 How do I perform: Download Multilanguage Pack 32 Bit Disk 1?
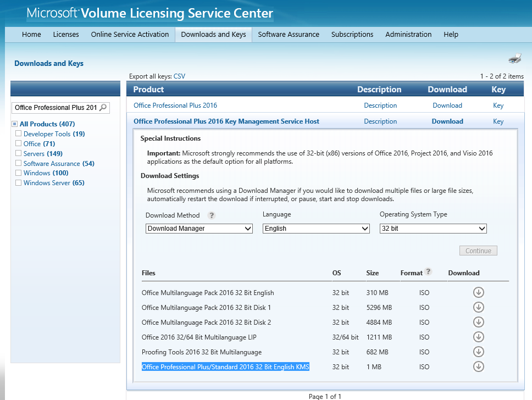pos(478,307)
